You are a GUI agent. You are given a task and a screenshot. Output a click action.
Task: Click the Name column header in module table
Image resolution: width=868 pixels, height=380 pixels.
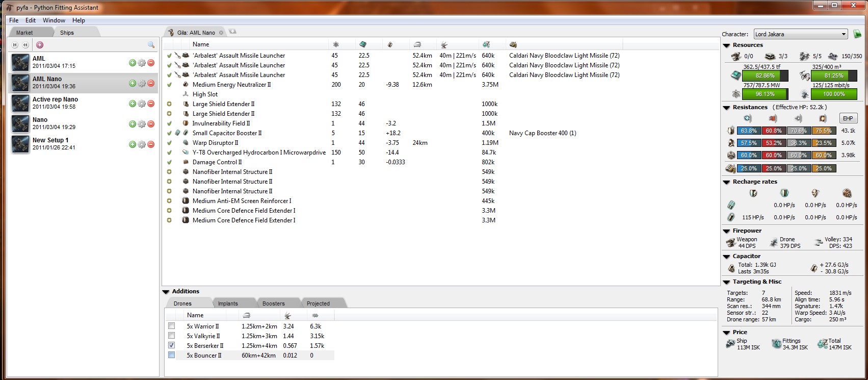(x=201, y=44)
